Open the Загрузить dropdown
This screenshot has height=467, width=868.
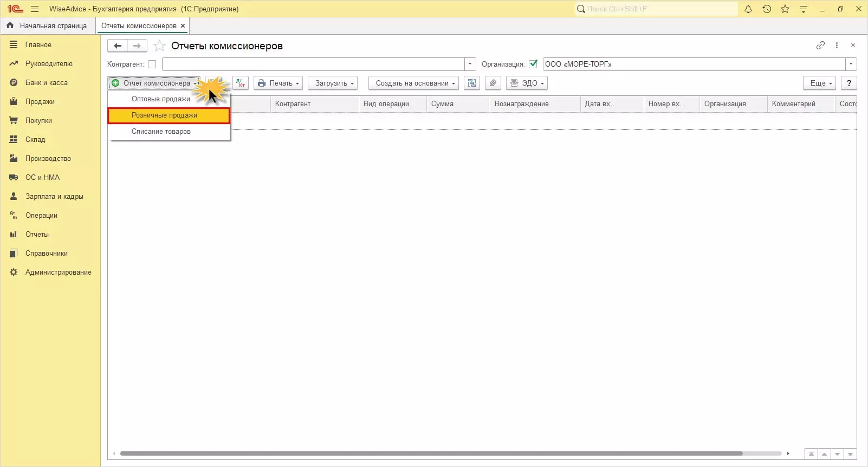click(x=333, y=83)
